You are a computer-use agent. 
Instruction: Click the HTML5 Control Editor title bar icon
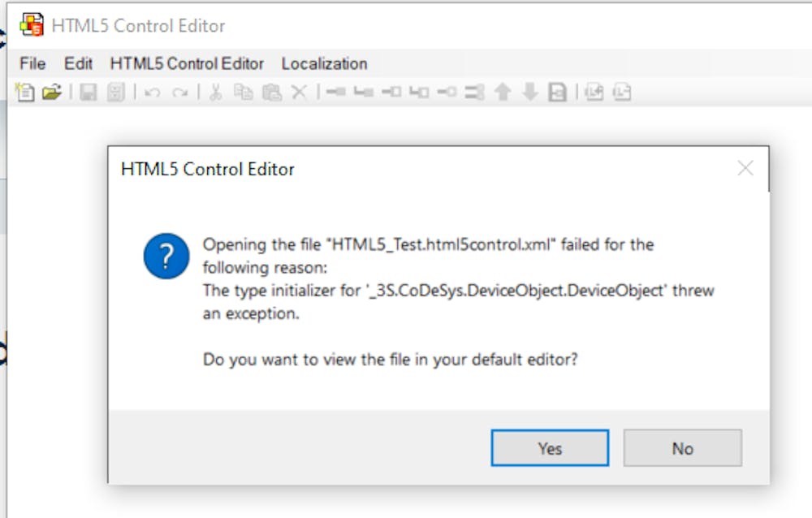pos(32,25)
